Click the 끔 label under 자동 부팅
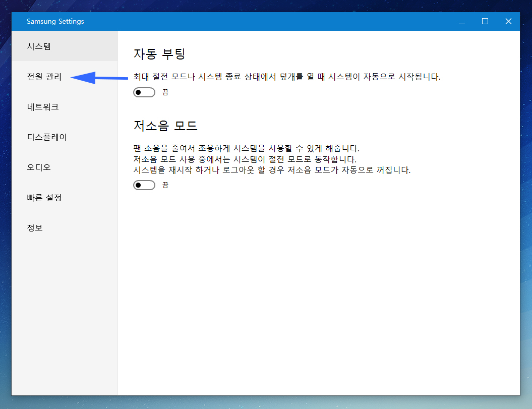The image size is (532, 409). [x=165, y=92]
